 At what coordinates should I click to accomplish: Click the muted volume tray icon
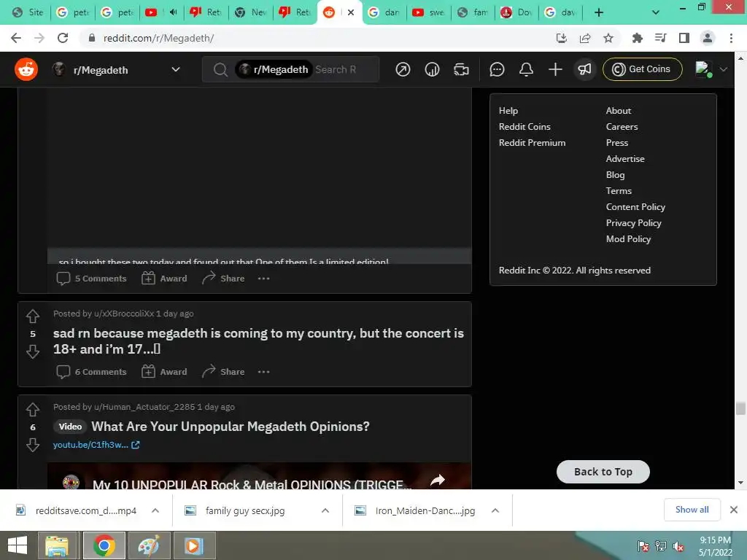tap(678, 547)
